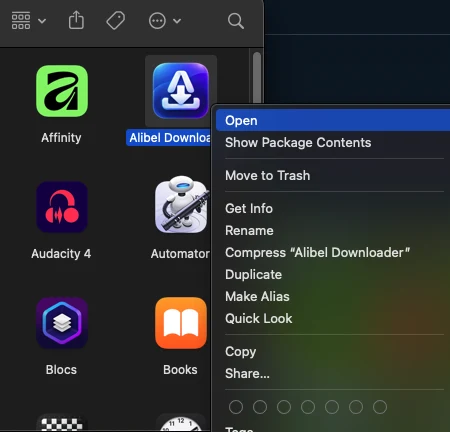This screenshot has width=450, height=432.
Task: Pick the fifth tag color circle
Action: click(x=332, y=407)
